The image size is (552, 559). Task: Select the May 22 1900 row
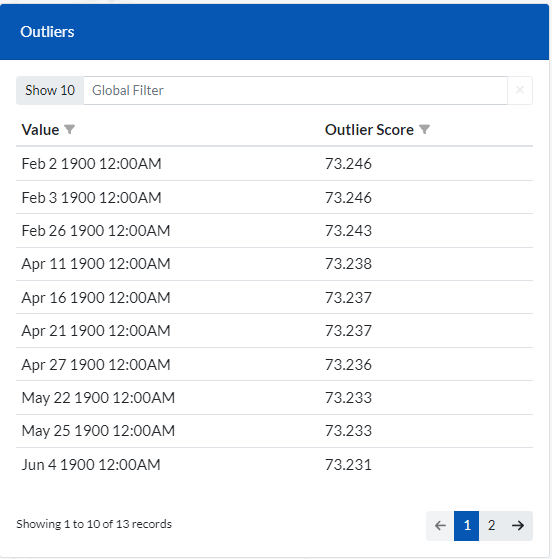click(275, 398)
